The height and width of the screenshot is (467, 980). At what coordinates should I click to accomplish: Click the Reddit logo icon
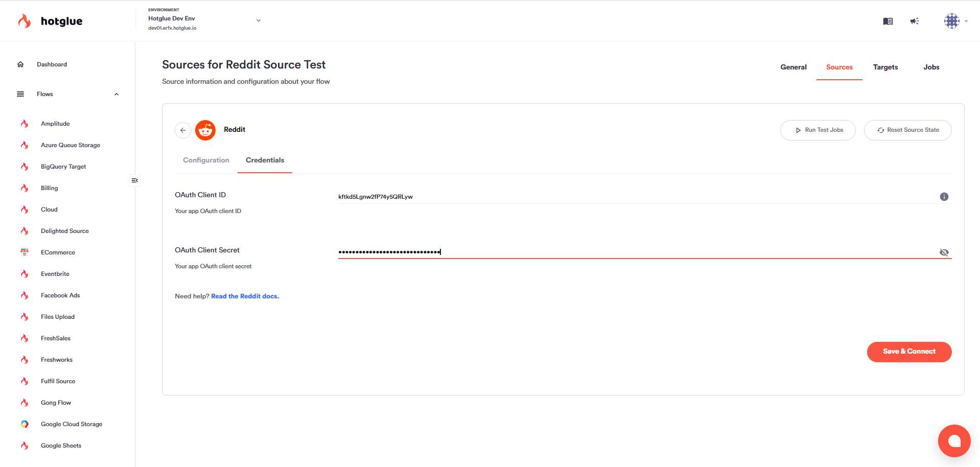tap(205, 130)
